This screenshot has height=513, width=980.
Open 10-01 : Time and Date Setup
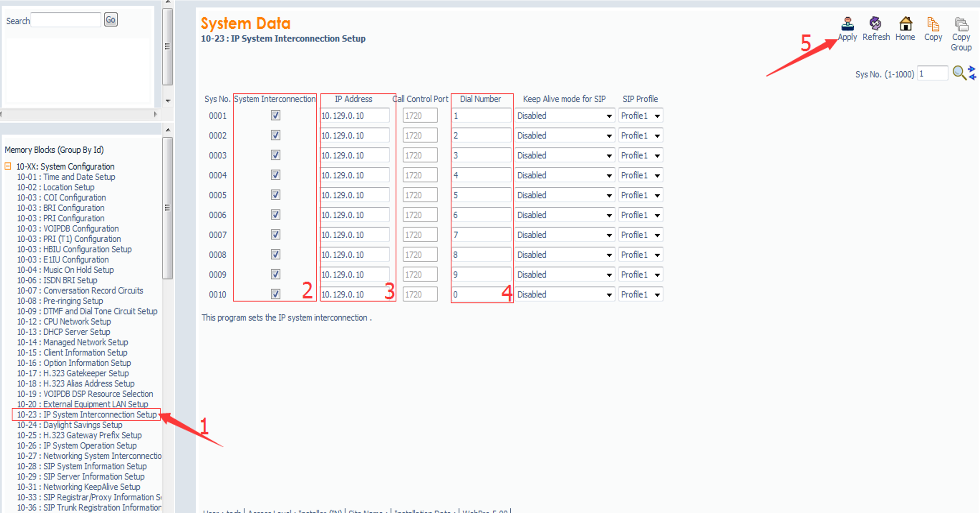coord(66,177)
